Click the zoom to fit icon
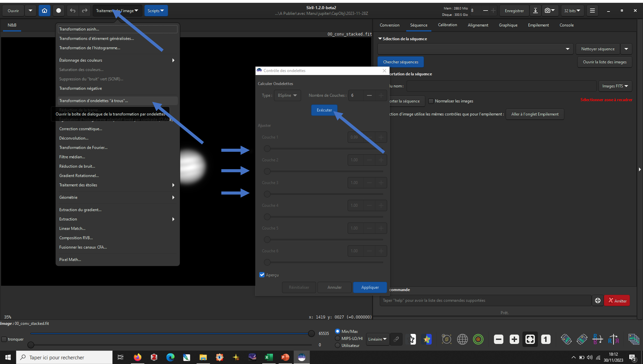Image resolution: width=643 pixels, height=364 pixels. pyautogui.click(x=530, y=339)
